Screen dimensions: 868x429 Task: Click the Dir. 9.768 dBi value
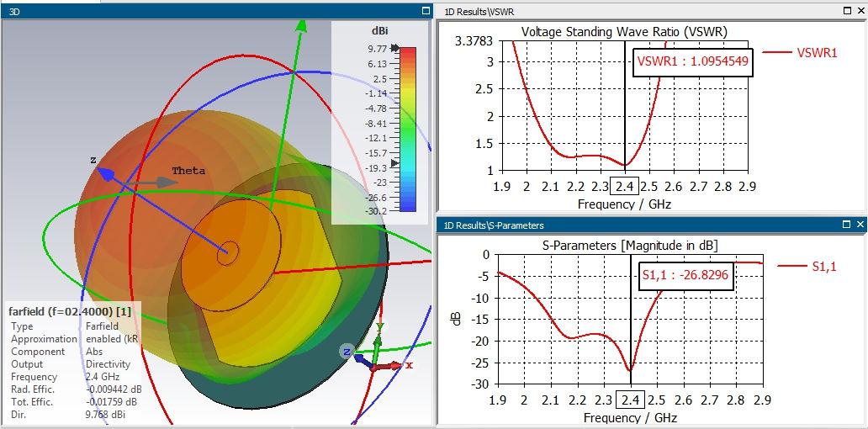click(x=106, y=415)
